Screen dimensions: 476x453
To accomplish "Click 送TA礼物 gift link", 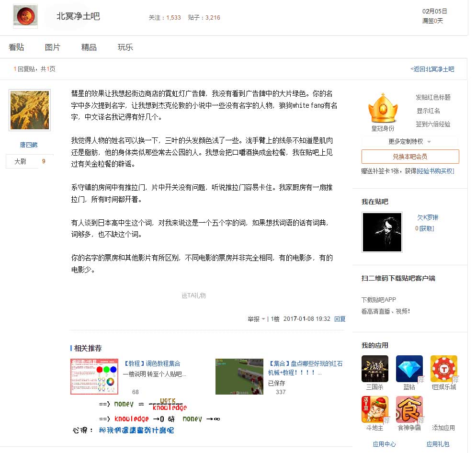I will [193, 295].
